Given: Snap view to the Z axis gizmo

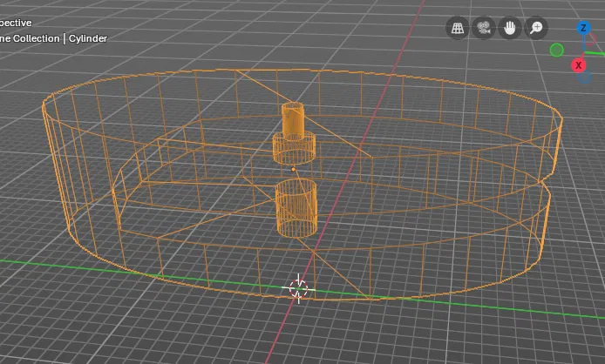Looking at the screenshot, I should pos(584,28).
